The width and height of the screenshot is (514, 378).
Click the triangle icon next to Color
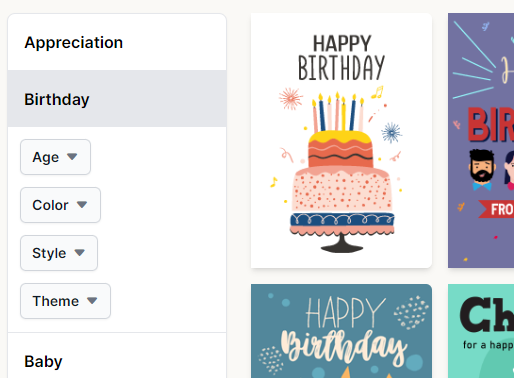coord(82,204)
